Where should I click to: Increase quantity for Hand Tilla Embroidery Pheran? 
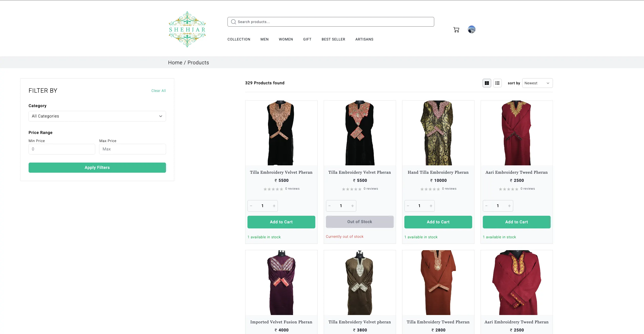431,206
